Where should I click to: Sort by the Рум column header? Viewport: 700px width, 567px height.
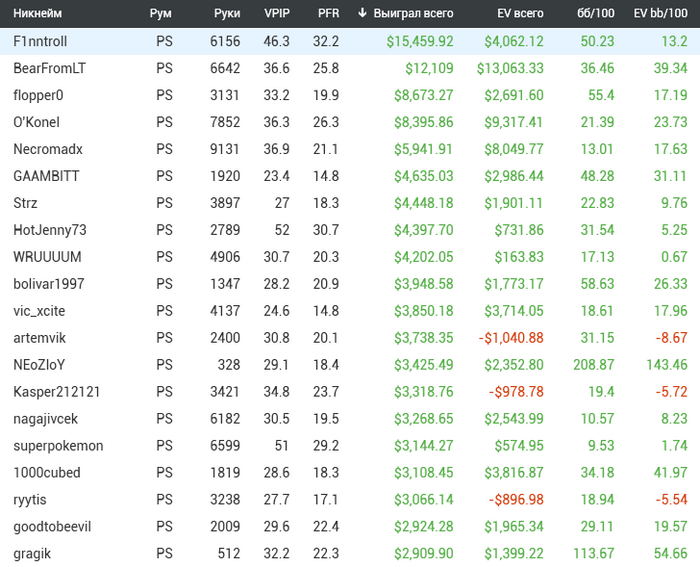[160, 13]
